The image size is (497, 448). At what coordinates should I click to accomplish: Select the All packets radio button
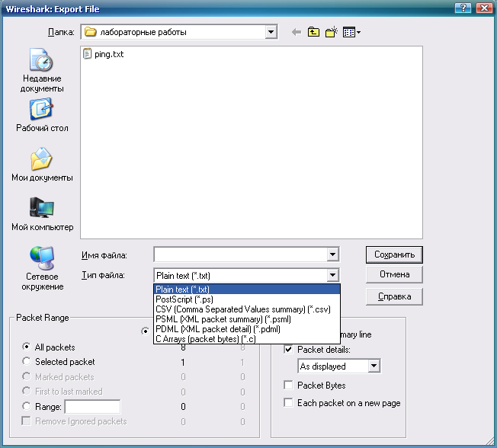27,347
